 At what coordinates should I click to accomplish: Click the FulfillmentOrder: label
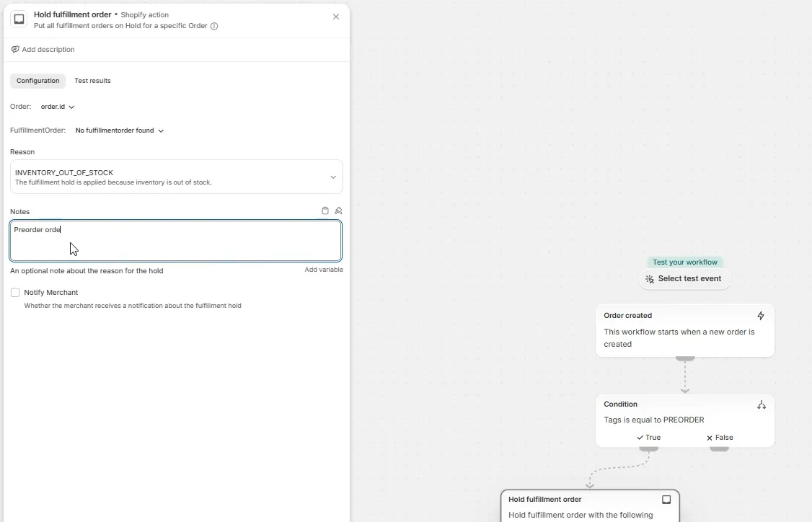[37, 130]
